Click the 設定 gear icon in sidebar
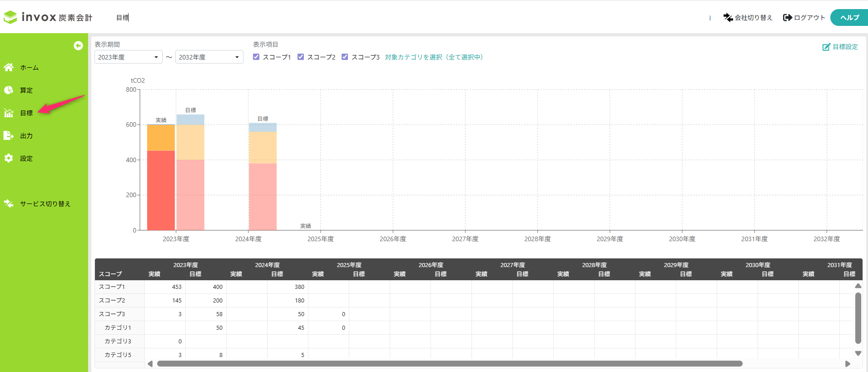This screenshot has height=372, width=868. point(9,158)
